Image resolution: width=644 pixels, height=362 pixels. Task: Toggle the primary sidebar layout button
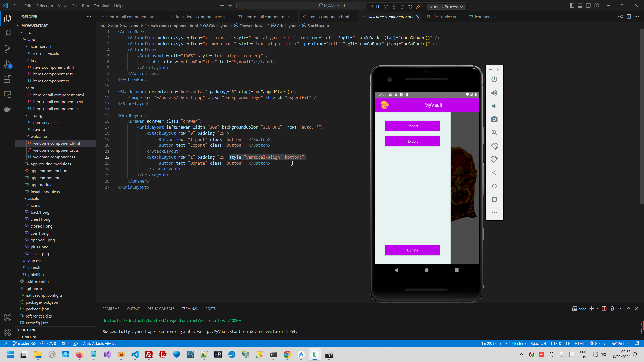(x=572, y=5)
